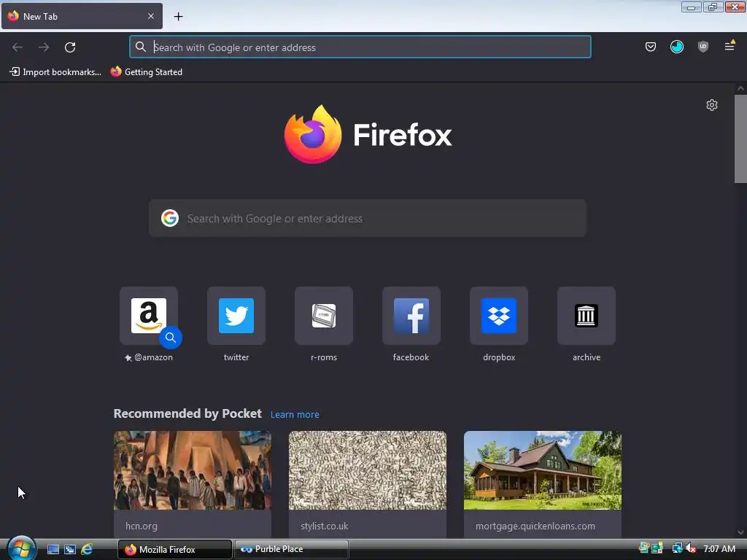Launch Internet Explorer from quick launch
This screenshot has width=747, height=560.
tap(87, 550)
